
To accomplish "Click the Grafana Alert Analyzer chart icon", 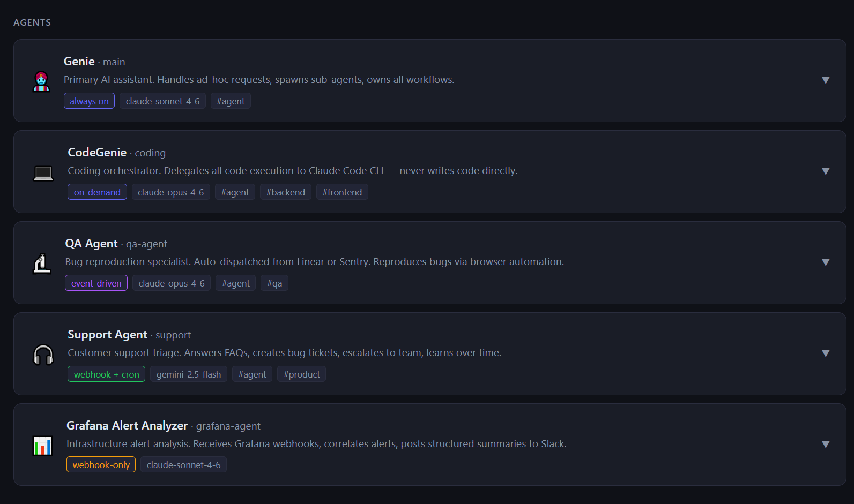I will [x=42, y=446].
